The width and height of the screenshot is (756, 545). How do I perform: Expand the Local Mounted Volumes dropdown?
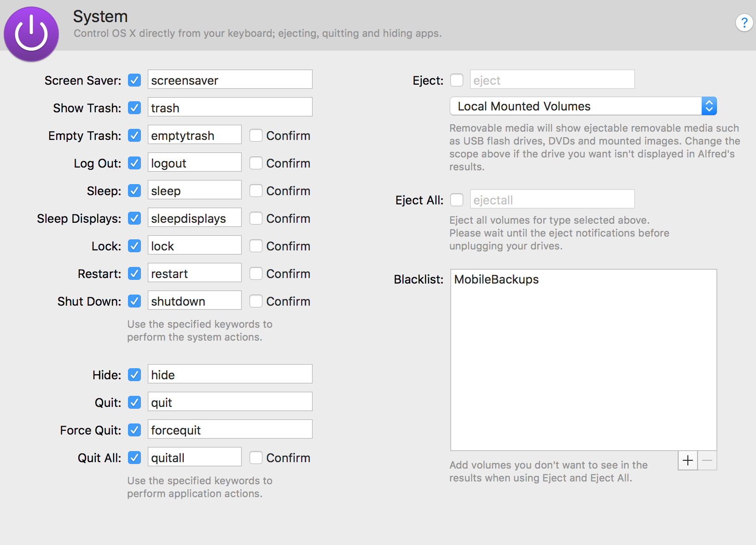709,106
